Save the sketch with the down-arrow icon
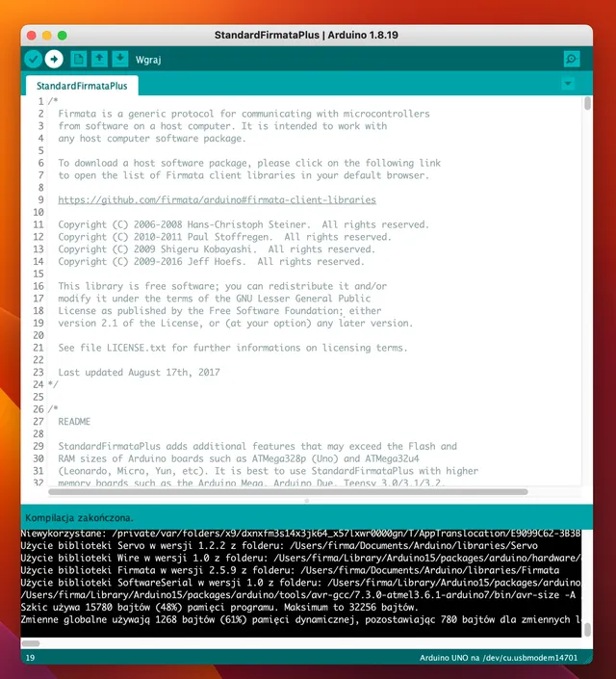 [120, 59]
